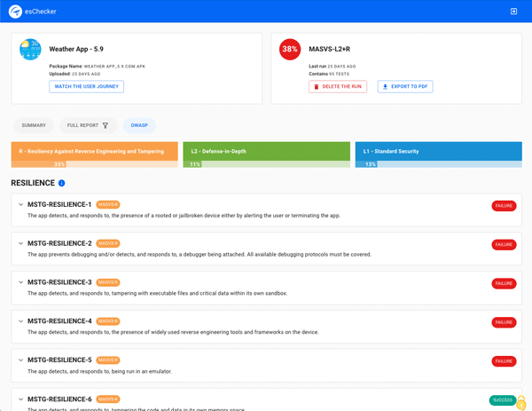Click the tampering with executable files description
The image size is (532, 411).
pos(158,294)
